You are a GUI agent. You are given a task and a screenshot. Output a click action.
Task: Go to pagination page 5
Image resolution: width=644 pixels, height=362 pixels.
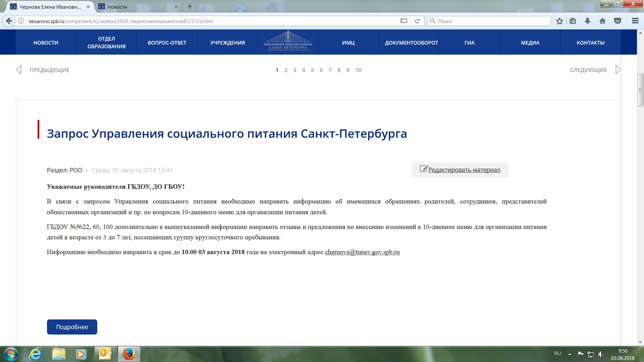point(312,70)
